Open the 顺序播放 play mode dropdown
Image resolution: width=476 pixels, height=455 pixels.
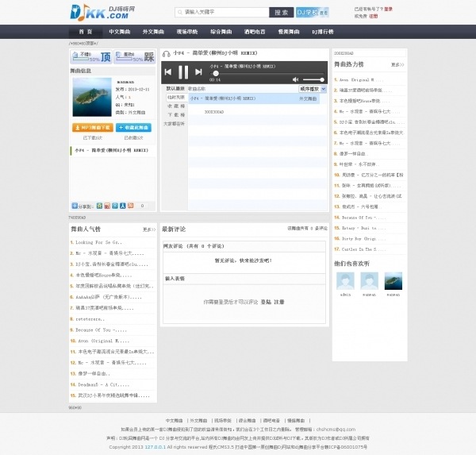(313, 89)
